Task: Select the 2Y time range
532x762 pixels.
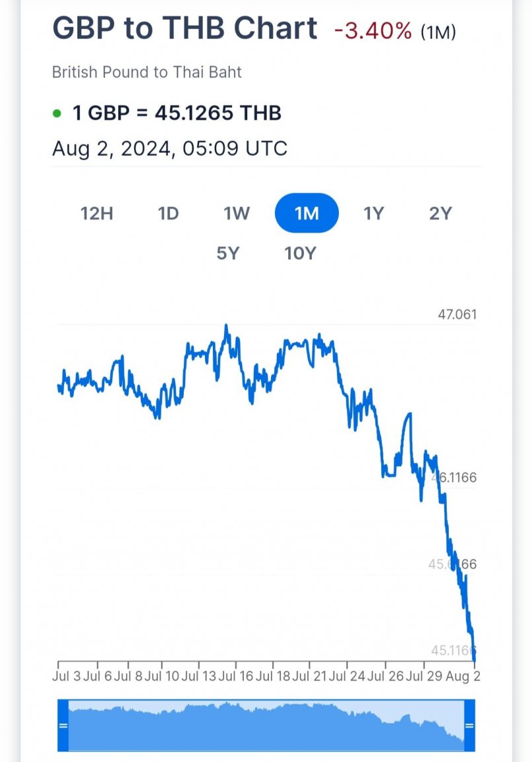Action: (440, 214)
